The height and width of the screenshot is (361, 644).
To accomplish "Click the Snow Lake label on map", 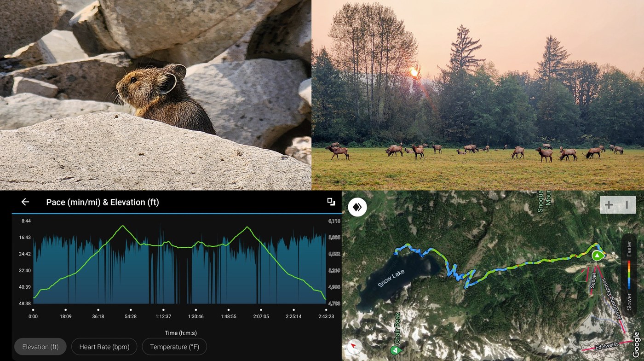I will tap(391, 278).
